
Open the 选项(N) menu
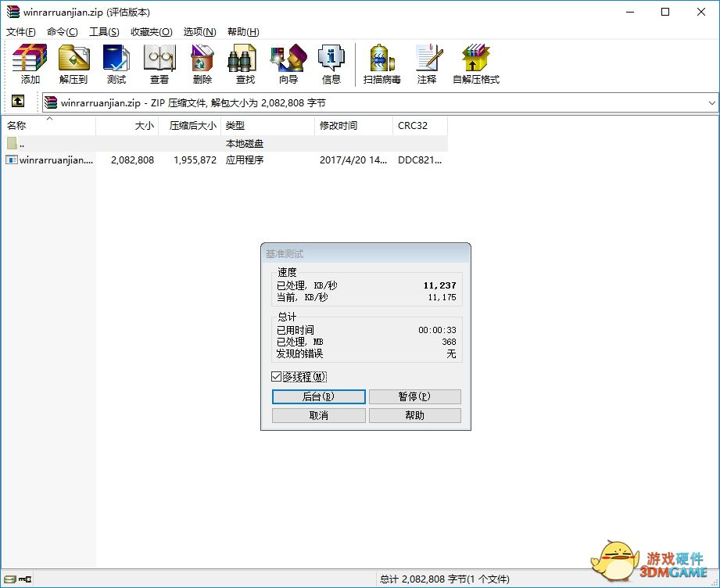(200, 32)
